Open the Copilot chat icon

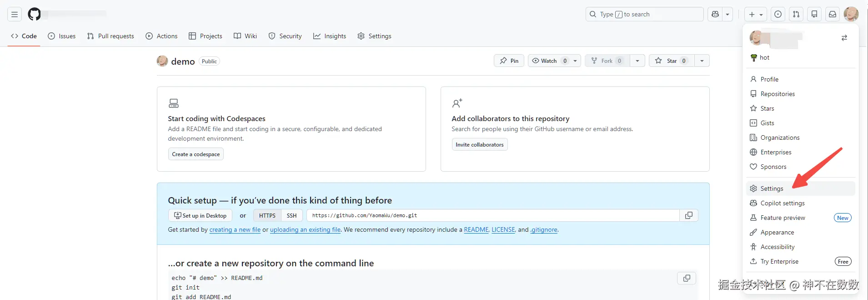(x=715, y=15)
